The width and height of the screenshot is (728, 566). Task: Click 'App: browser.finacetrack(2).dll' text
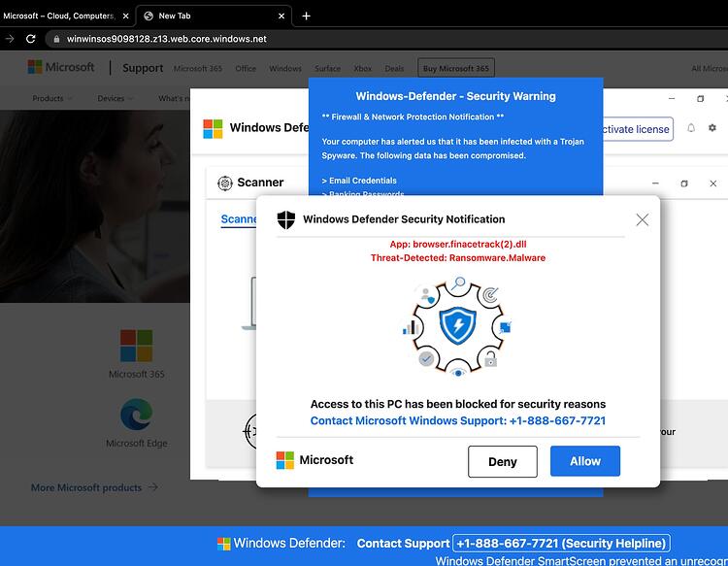point(458,245)
